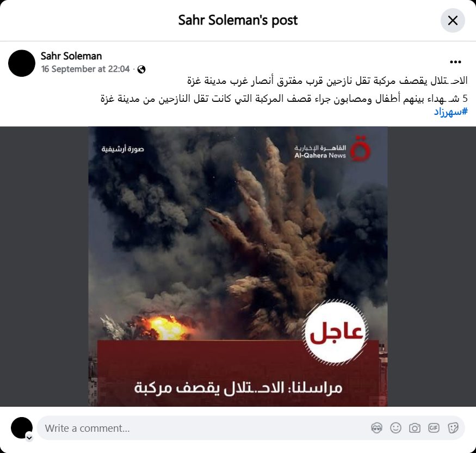Click the red headline banner in image
This screenshot has width=476, height=453.
click(238, 373)
